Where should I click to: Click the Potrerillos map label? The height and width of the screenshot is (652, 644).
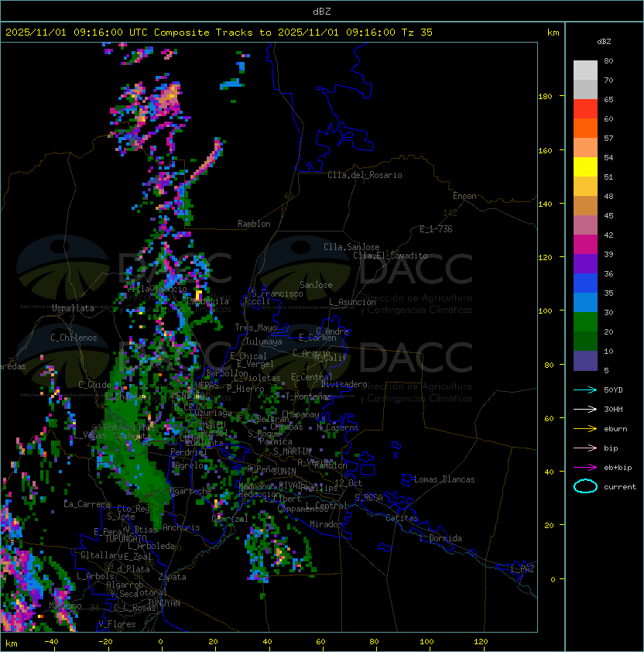(129, 427)
